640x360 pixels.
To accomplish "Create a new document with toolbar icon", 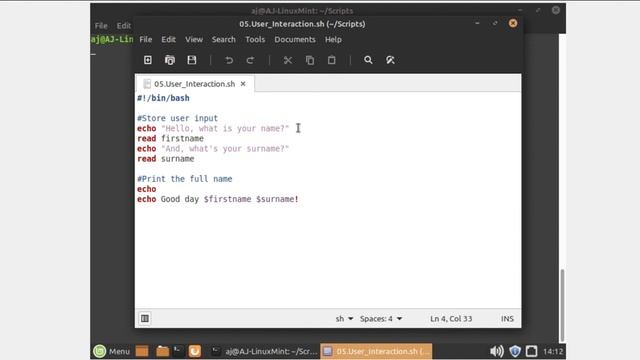I will pyautogui.click(x=148, y=60).
